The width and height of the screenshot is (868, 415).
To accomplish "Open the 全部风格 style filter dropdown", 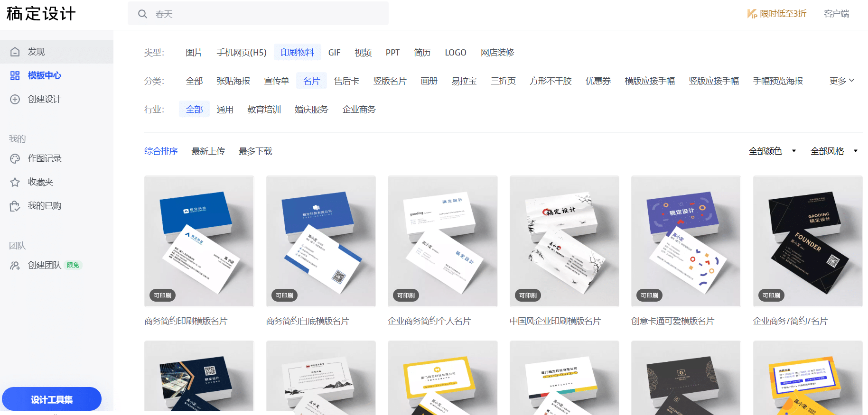I will (x=834, y=151).
